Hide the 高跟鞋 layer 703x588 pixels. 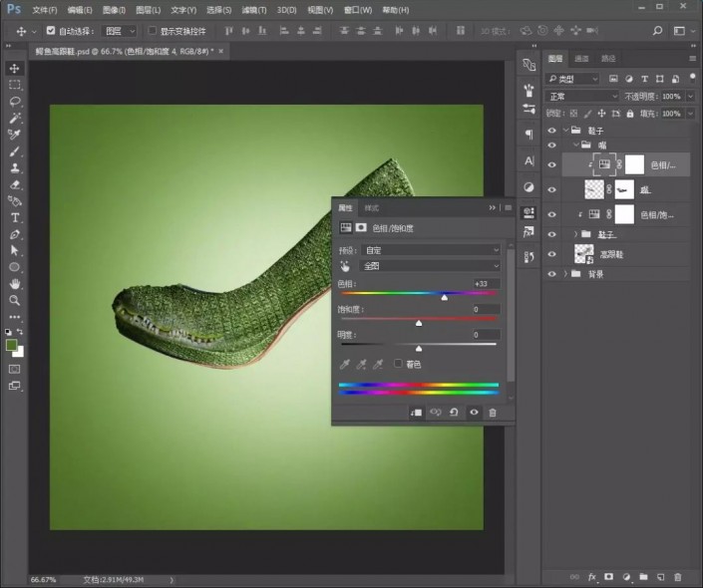[x=551, y=254]
